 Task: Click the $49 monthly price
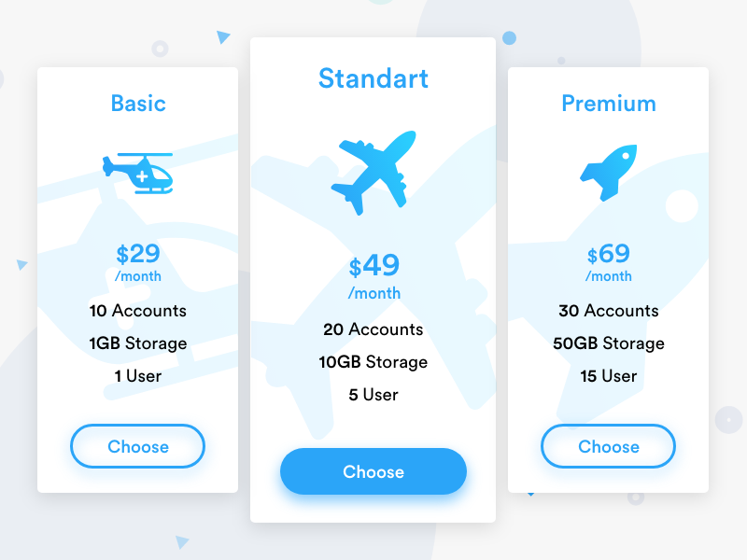pyautogui.click(x=373, y=266)
